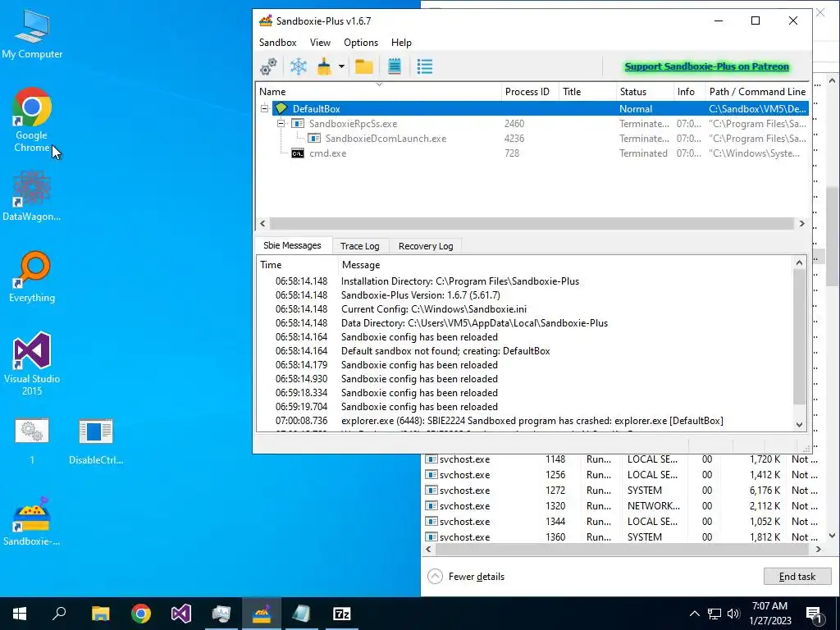Open the My Computer desktop icon
Viewport: 840px width, 630px height.
pos(32,34)
